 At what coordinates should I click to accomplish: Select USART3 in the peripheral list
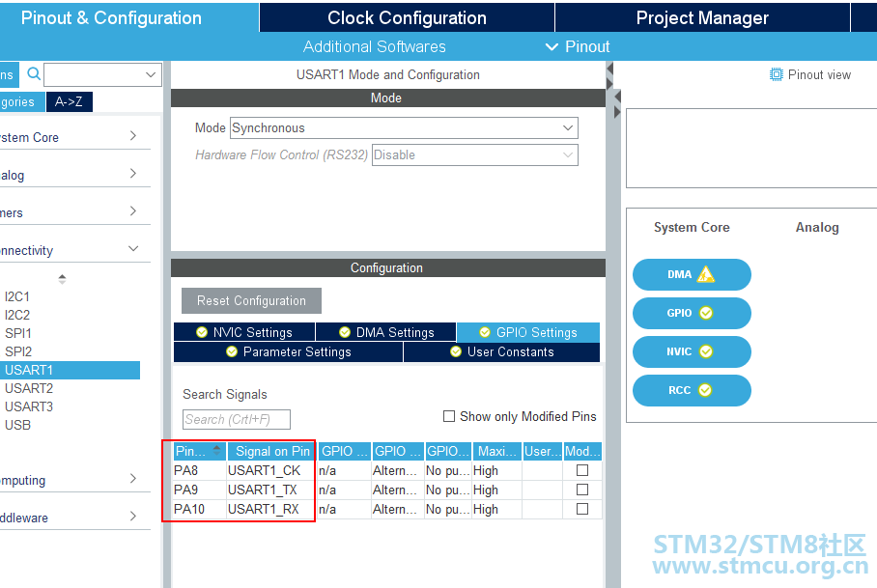pyautogui.click(x=29, y=406)
